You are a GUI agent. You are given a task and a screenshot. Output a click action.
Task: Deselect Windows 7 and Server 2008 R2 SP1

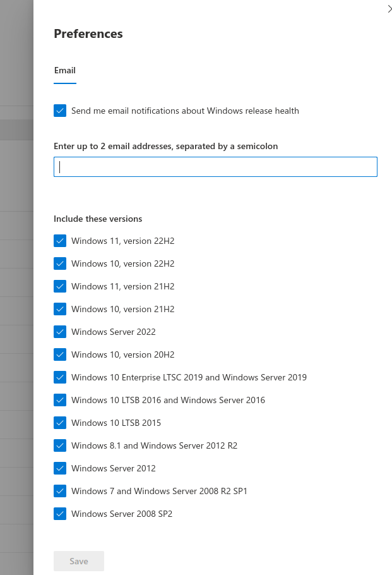(60, 491)
